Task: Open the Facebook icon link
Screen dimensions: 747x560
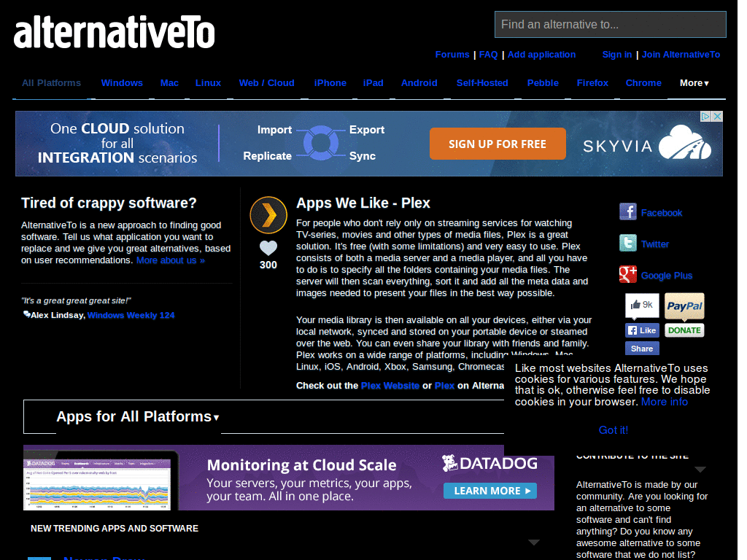Action: click(628, 211)
